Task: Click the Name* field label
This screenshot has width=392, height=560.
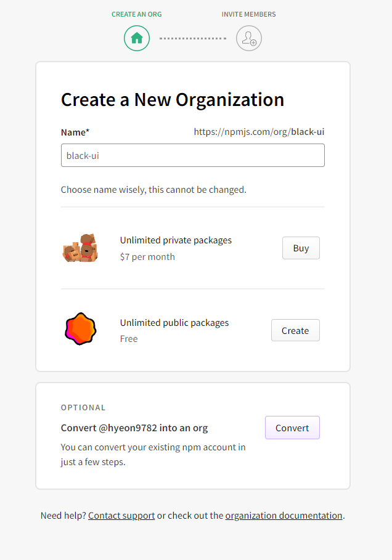Action: coord(75,132)
